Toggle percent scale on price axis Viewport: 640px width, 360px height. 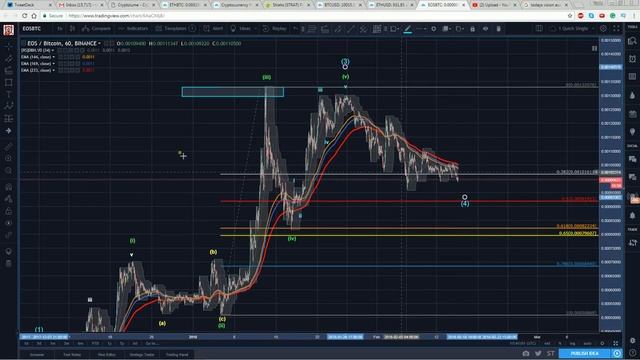[560, 343]
